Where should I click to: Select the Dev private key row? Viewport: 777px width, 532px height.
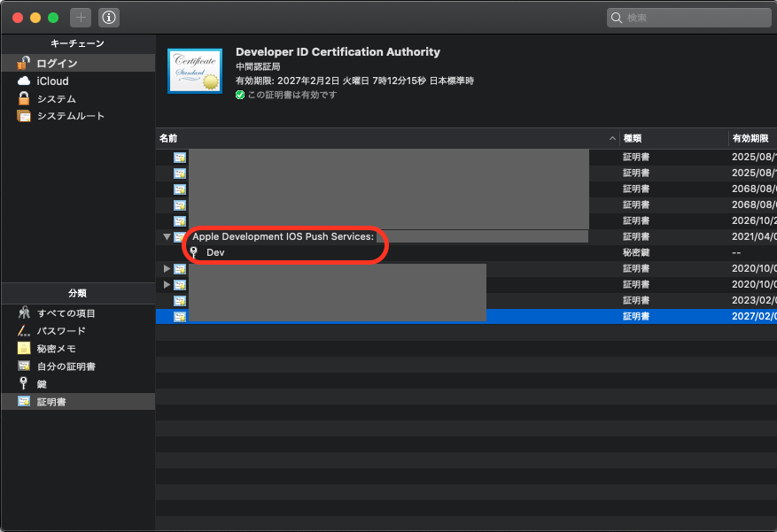coord(466,252)
